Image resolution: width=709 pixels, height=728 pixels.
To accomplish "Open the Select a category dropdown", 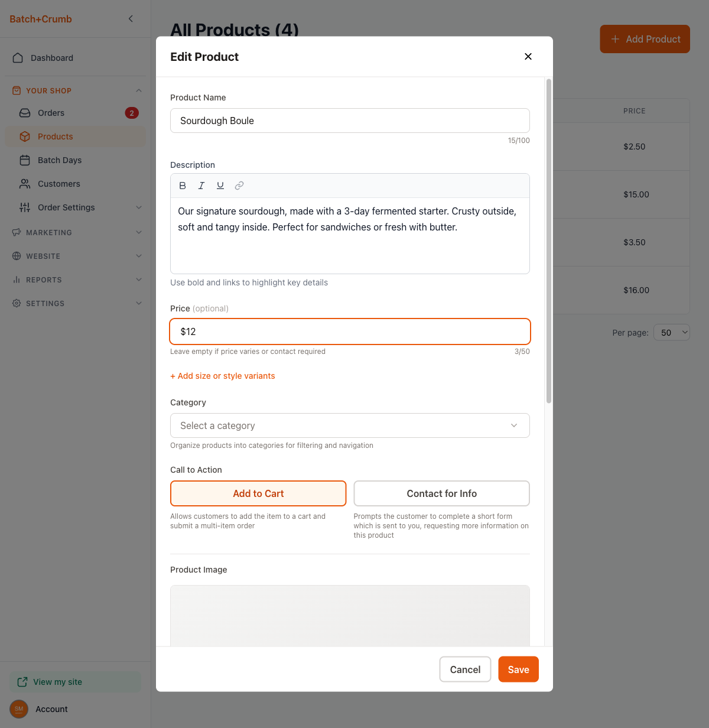I will 350,425.
